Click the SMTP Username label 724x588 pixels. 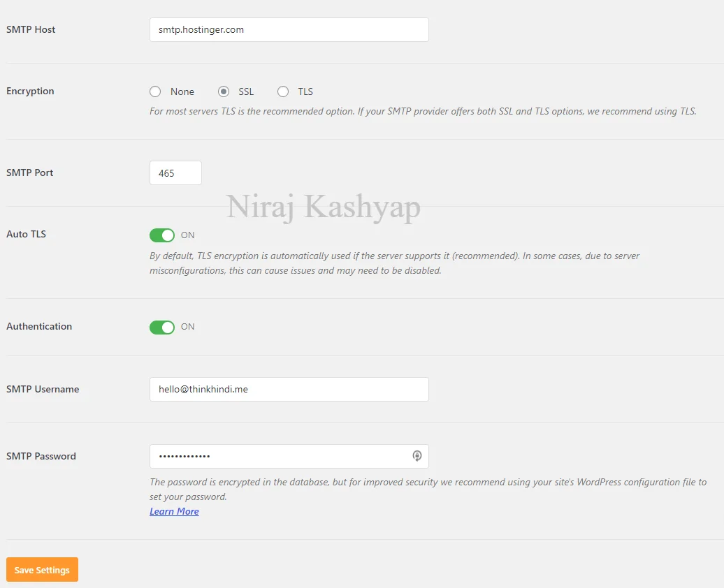(43, 389)
